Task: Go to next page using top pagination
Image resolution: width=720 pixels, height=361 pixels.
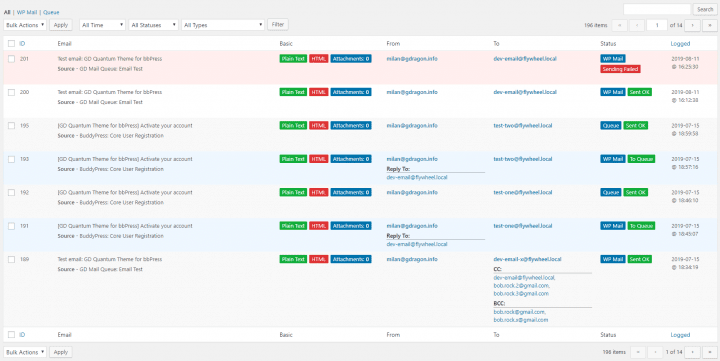Action: 692,25
